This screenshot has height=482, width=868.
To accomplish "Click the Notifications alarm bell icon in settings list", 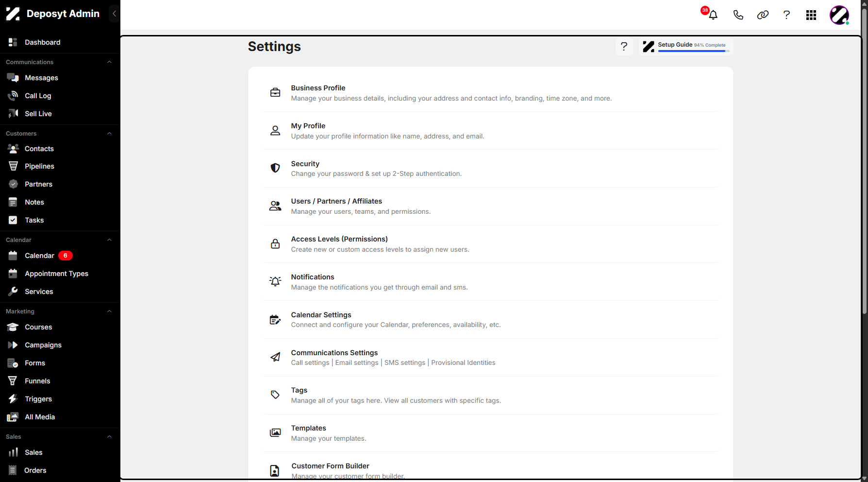I will click(x=275, y=281).
